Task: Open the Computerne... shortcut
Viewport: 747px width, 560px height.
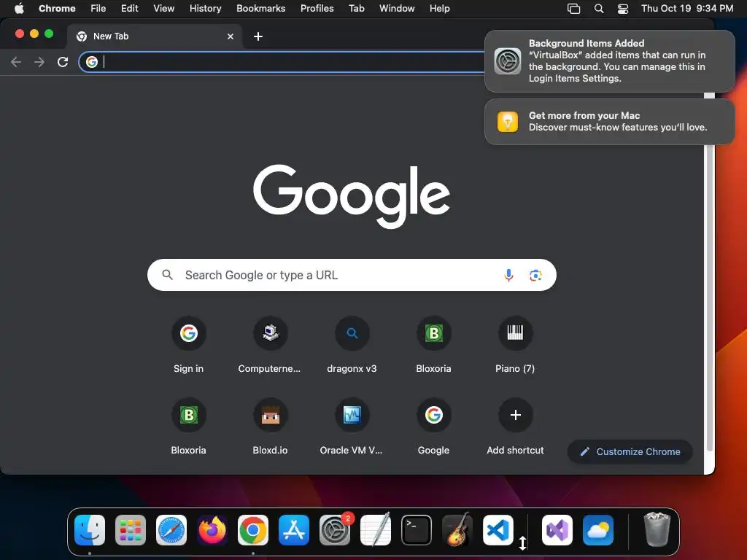Action: point(270,345)
